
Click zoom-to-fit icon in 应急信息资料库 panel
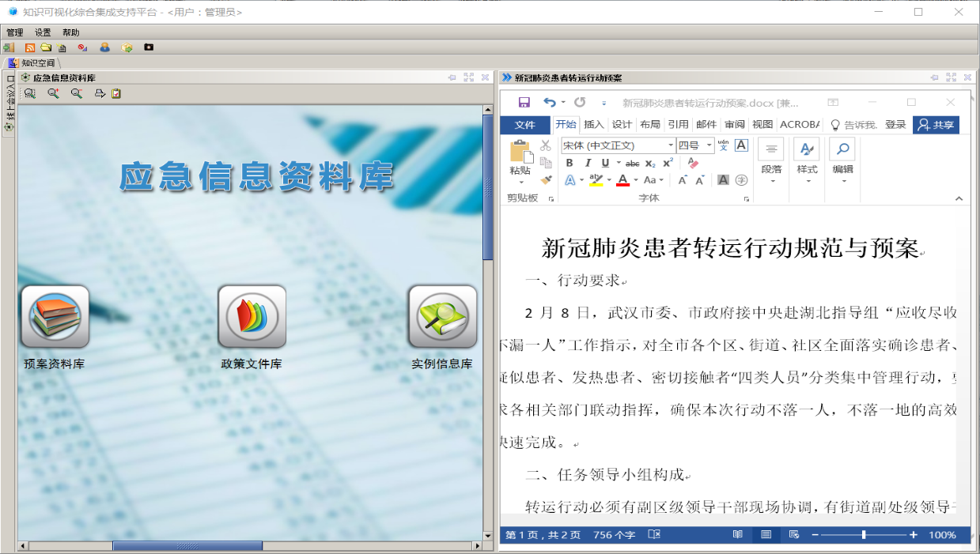pyautogui.click(x=29, y=93)
